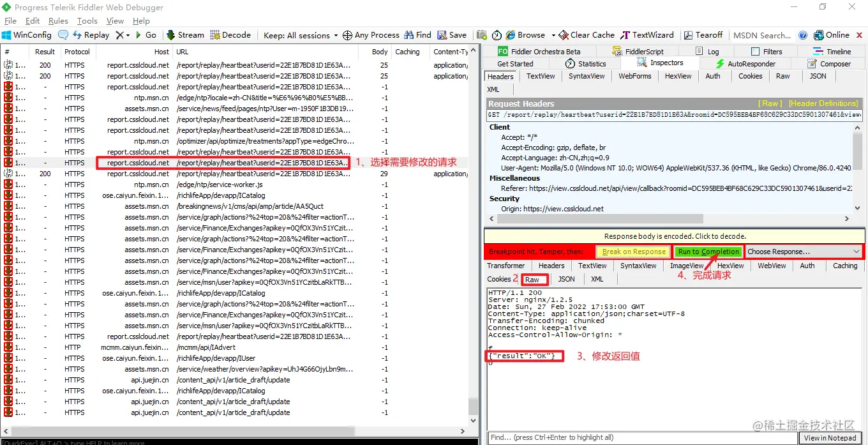This screenshot has width=868, height=445.
Task: Click the camera screenshot icon
Action: pyautogui.click(x=481, y=35)
